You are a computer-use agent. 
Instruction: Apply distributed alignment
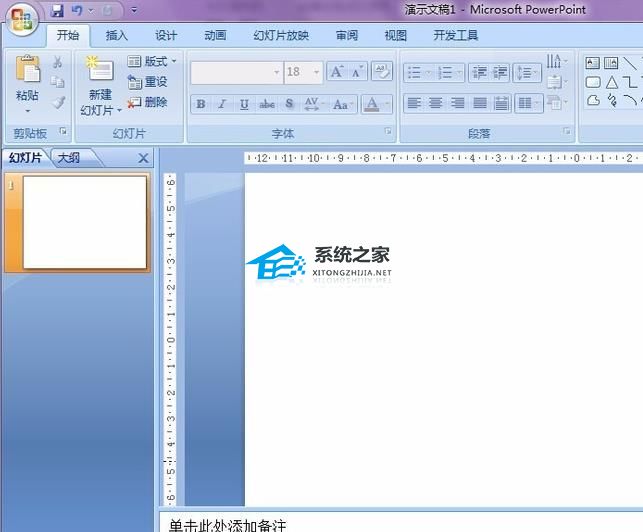(x=501, y=103)
